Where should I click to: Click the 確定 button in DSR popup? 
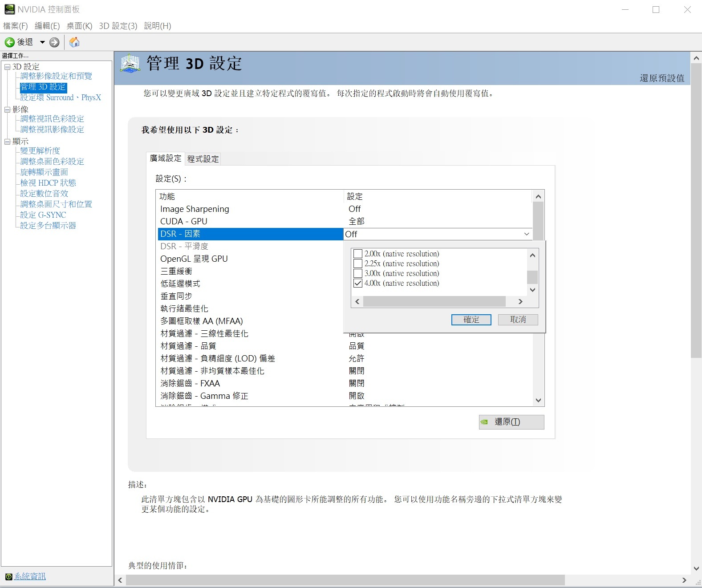point(471,320)
